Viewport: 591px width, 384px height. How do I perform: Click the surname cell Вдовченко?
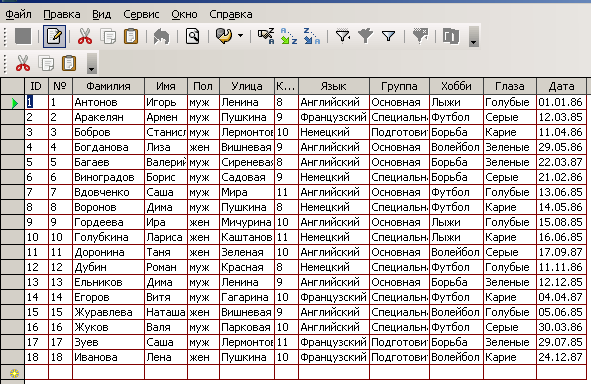click(108, 192)
